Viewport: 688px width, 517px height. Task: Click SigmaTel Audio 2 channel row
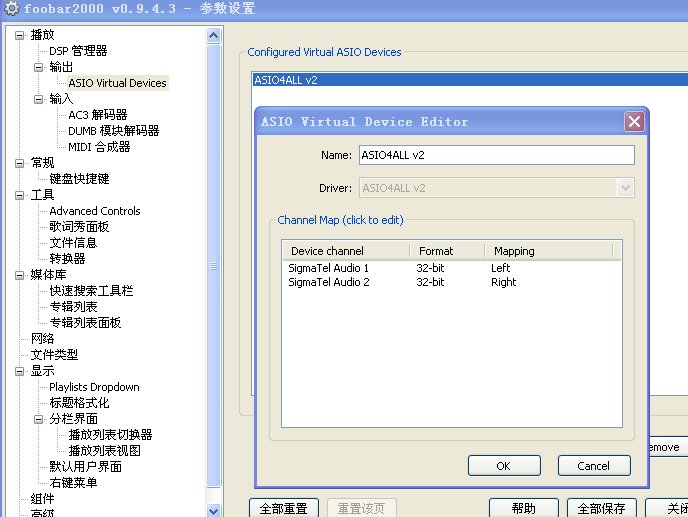(452, 282)
